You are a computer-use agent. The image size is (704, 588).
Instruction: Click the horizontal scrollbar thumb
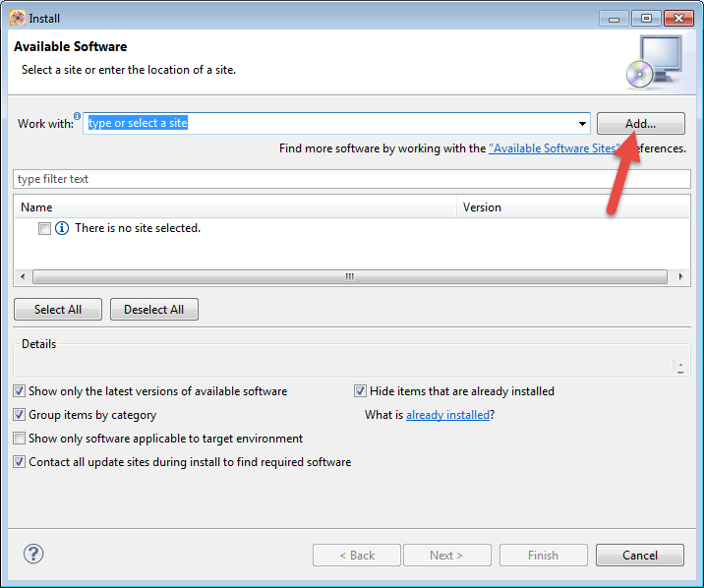350,276
